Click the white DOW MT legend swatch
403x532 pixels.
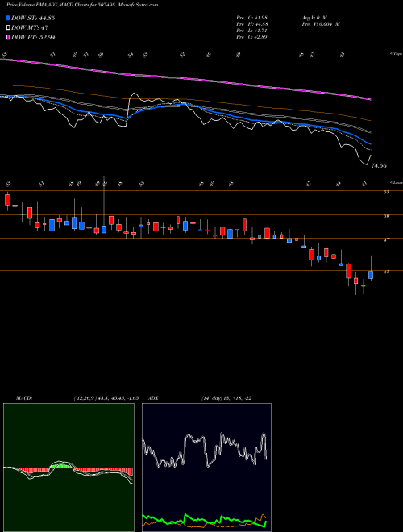tap(9, 27)
